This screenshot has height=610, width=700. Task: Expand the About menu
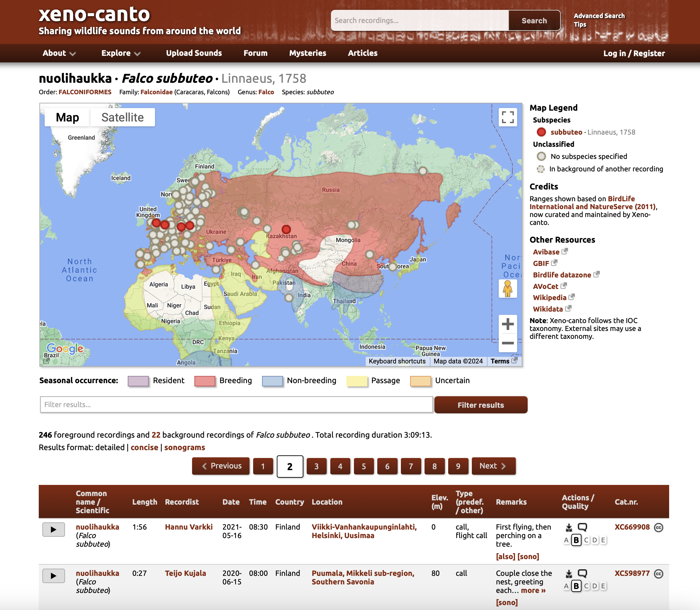pos(59,53)
